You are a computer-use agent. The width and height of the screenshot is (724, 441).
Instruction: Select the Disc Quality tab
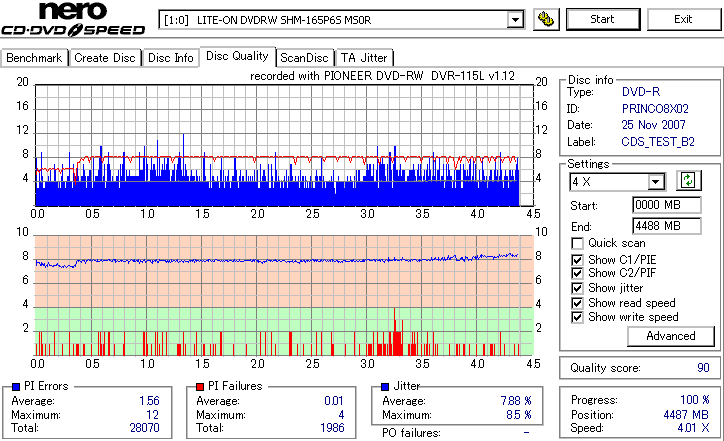(237, 56)
